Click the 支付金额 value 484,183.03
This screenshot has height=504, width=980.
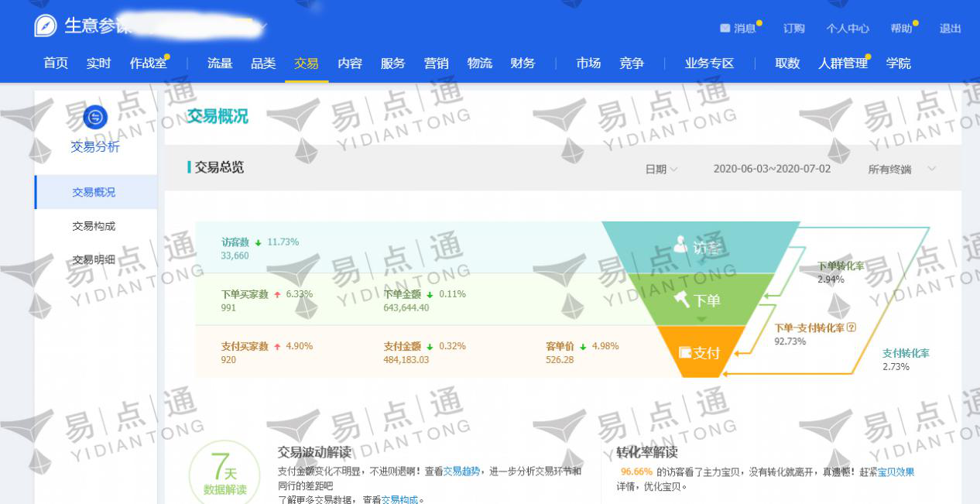click(x=406, y=360)
